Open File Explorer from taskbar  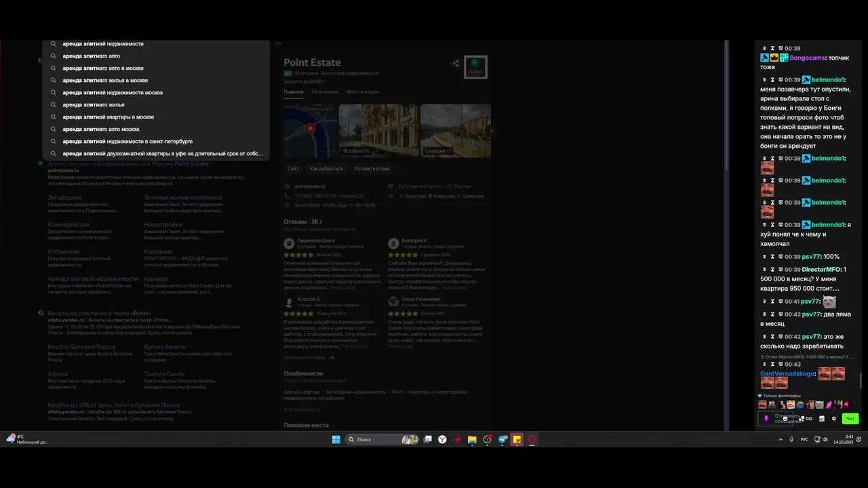point(472,439)
